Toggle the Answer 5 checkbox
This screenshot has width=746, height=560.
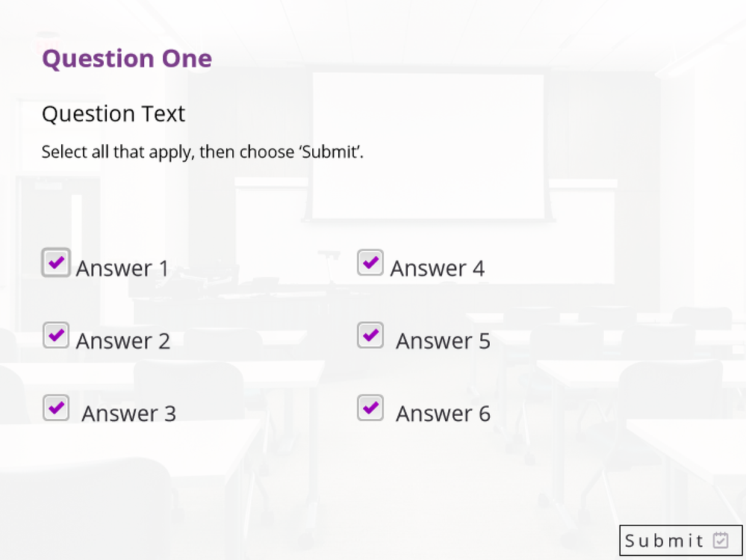coord(370,335)
